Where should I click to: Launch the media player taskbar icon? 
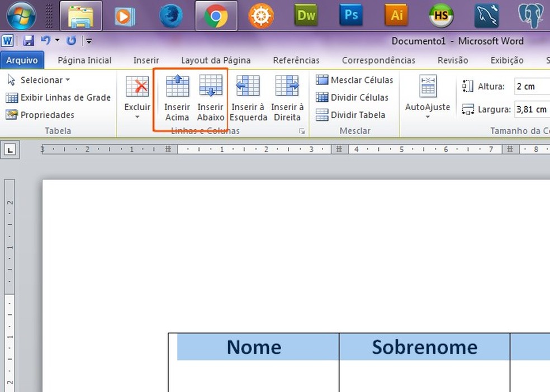coord(124,16)
